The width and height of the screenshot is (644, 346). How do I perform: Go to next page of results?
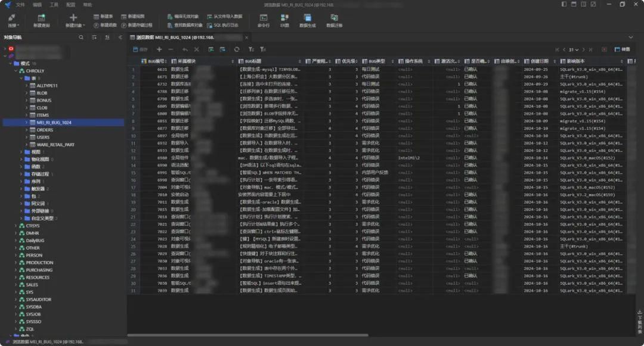[x=583, y=49]
